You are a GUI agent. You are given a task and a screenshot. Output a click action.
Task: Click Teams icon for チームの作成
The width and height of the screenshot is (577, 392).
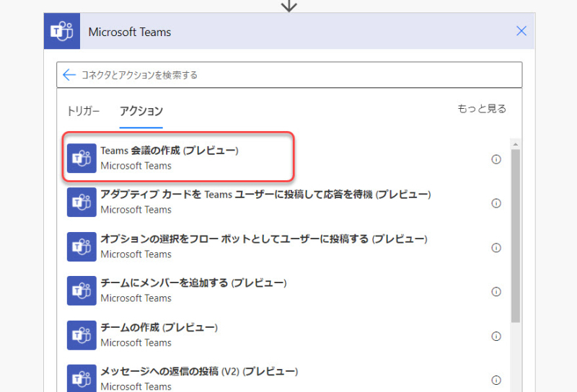point(82,335)
